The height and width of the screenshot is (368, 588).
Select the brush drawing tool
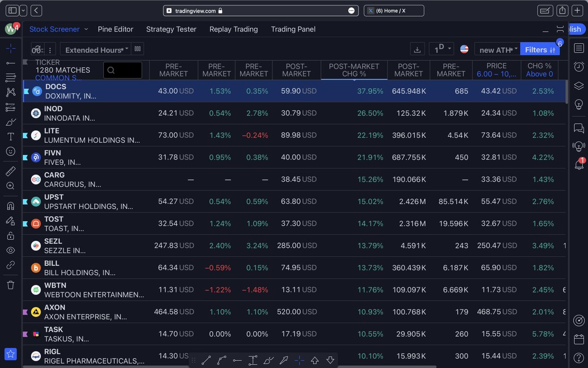pyautogui.click(x=11, y=122)
